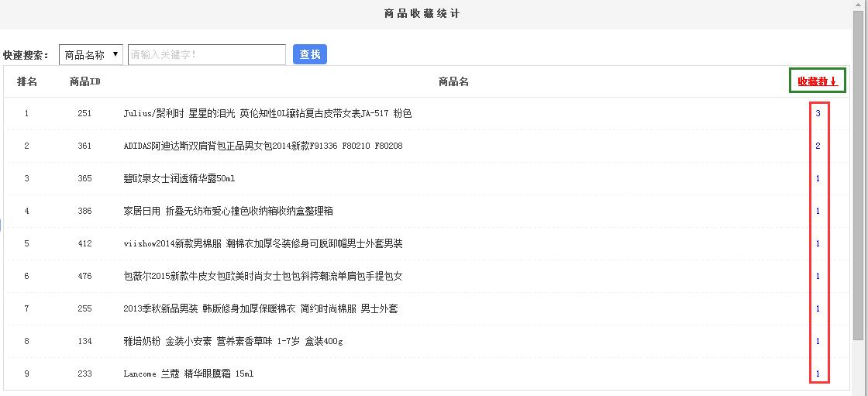Select product name 雅培奶粉 金装小安素
The image size is (868, 396).
pyautogui.click(x=233, y=341)
